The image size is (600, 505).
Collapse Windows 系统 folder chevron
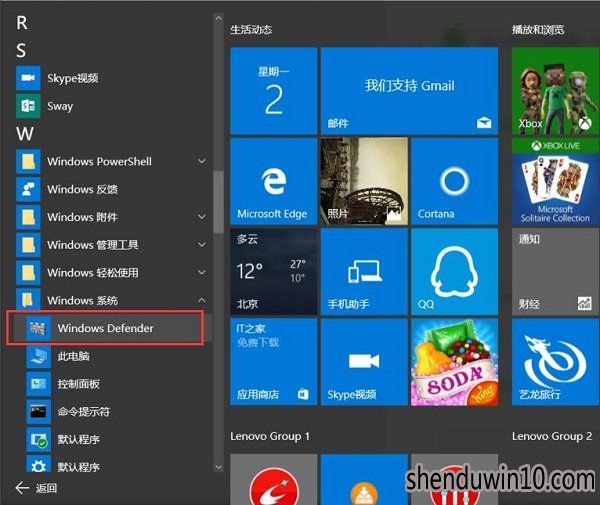tap(202, 300)
